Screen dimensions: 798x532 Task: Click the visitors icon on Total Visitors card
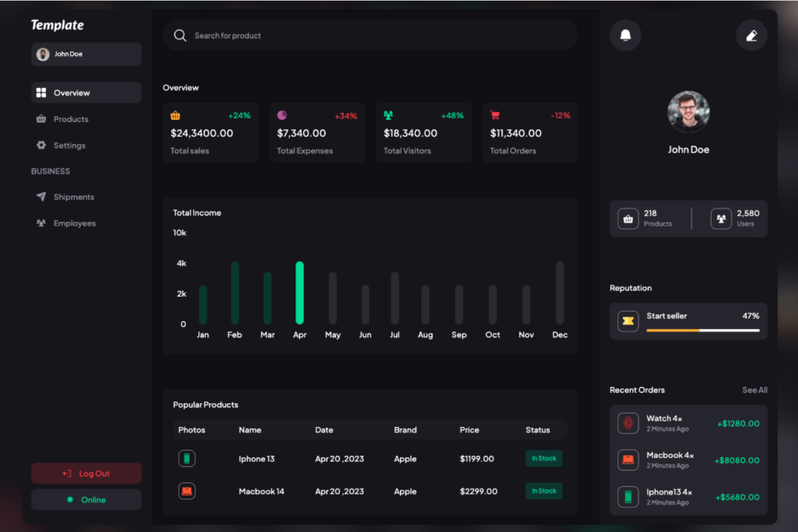point(387,115)
